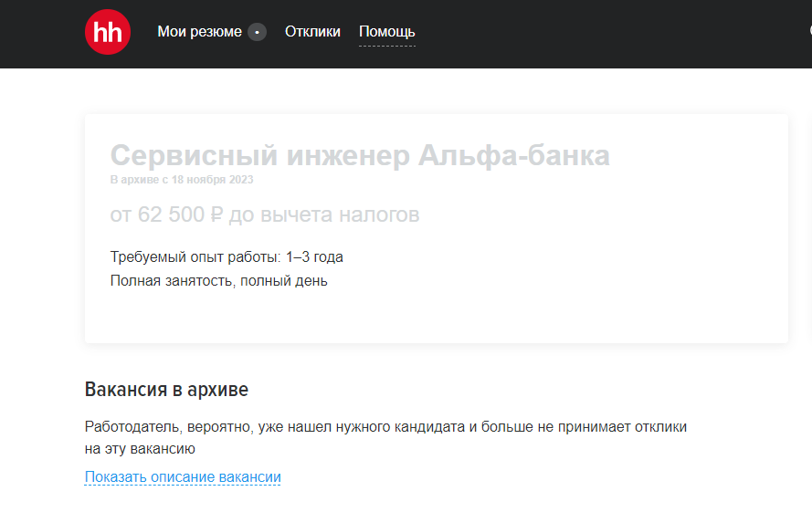Click the Вакансия в архиве heading
812x512 pixels.
166,390
